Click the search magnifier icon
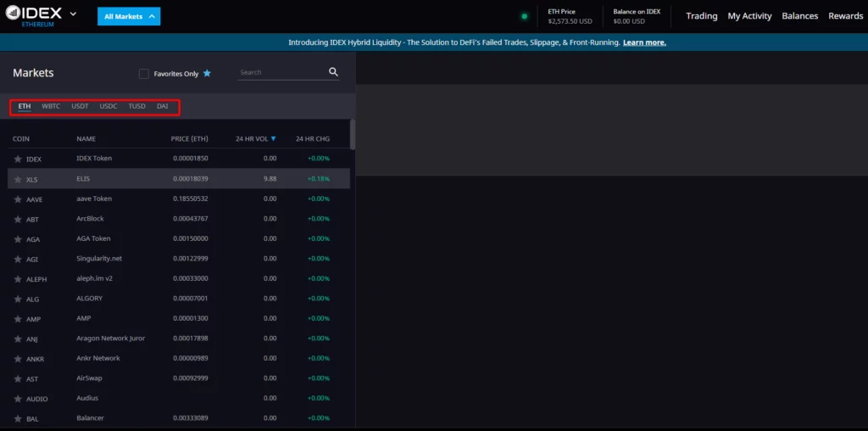 [x=333, y=73]
